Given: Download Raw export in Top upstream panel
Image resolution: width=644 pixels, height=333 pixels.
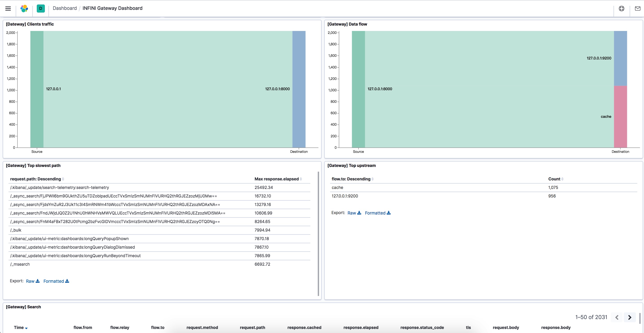Looking at the screenshot, I should 354,213.
